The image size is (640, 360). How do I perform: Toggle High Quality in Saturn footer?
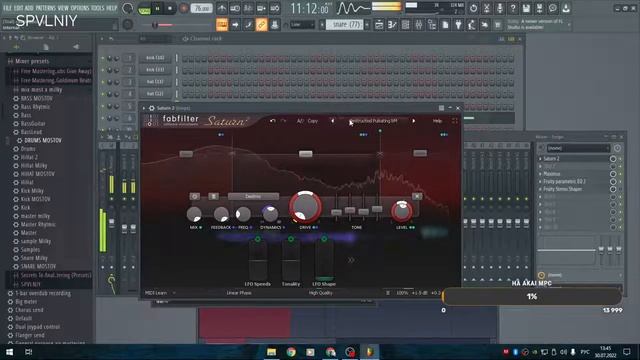[x=320, y=293]
